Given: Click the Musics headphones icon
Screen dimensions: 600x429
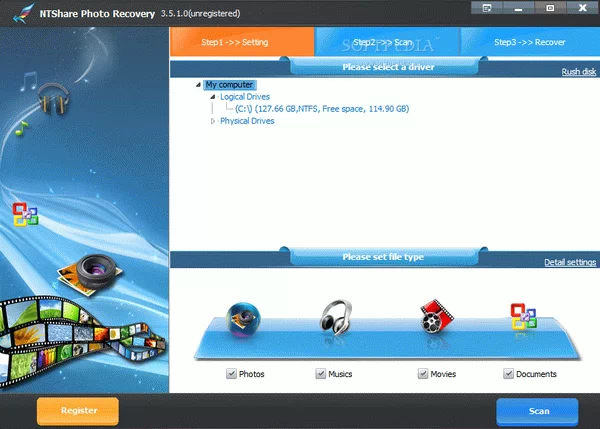Looking at the screenshot, I should coord(336,317).
